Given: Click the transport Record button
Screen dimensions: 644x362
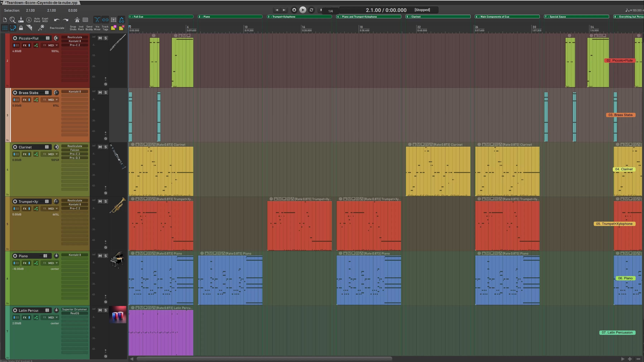Looking at the screenshot, I should 294,10.
